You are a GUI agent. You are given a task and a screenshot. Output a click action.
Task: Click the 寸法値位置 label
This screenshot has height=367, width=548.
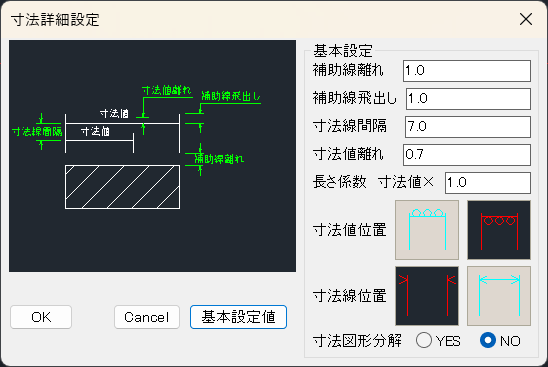[x=349, y=230]
